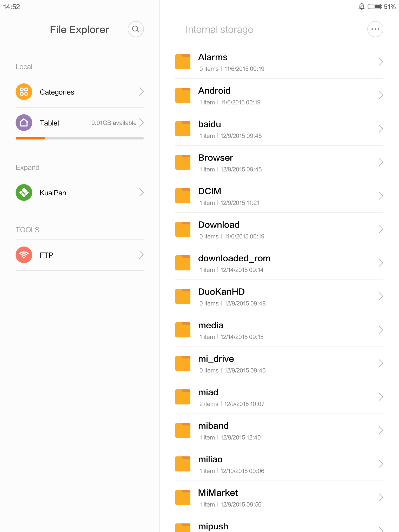The image size is (399, 532).
Task: Expand the Browser folder chevron
Action: (381, 162)
